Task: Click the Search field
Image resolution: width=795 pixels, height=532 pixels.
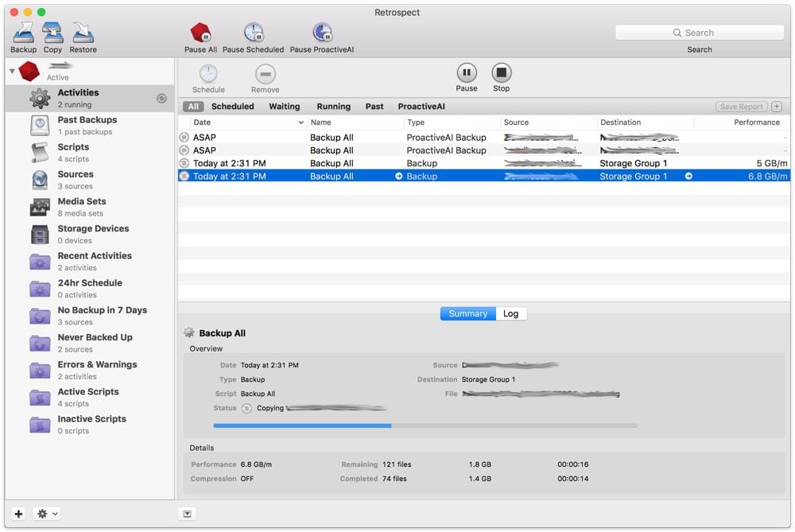Action: pyautogui.click(x=699, y=33)
